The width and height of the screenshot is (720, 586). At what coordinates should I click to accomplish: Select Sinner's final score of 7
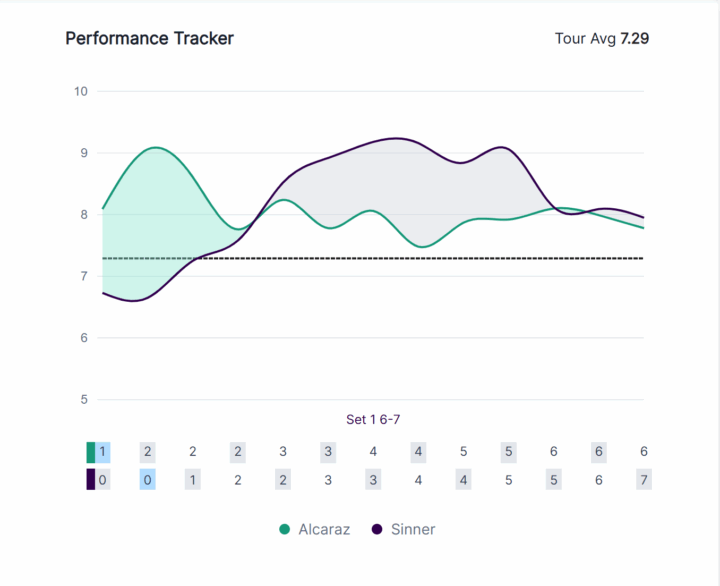pos(644,480)
